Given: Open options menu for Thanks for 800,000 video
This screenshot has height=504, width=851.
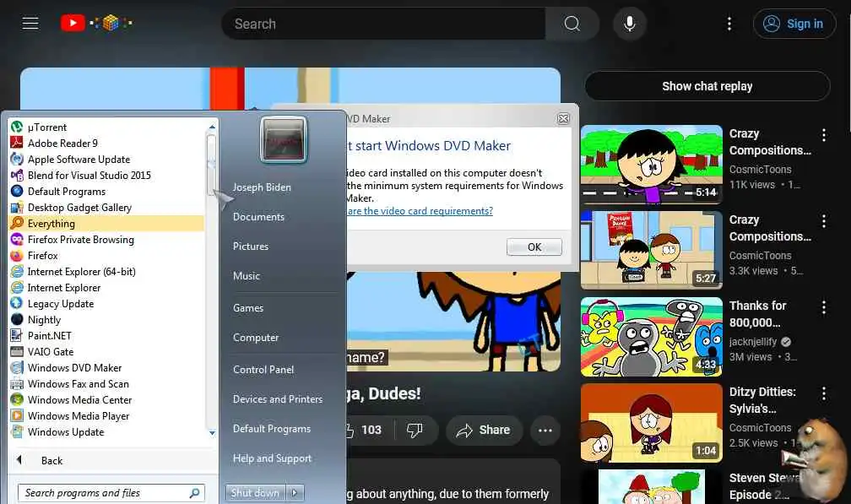Looking at the screenshot, I should click(x=824, y=307).
